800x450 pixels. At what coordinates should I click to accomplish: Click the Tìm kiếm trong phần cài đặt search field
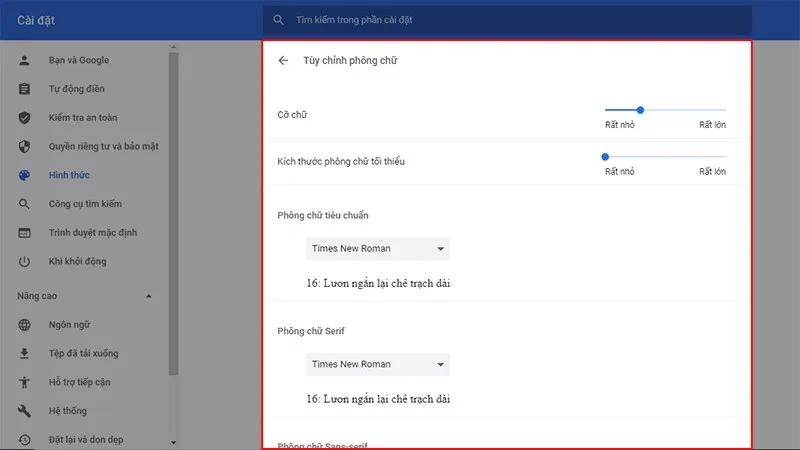tap(507, 20)
